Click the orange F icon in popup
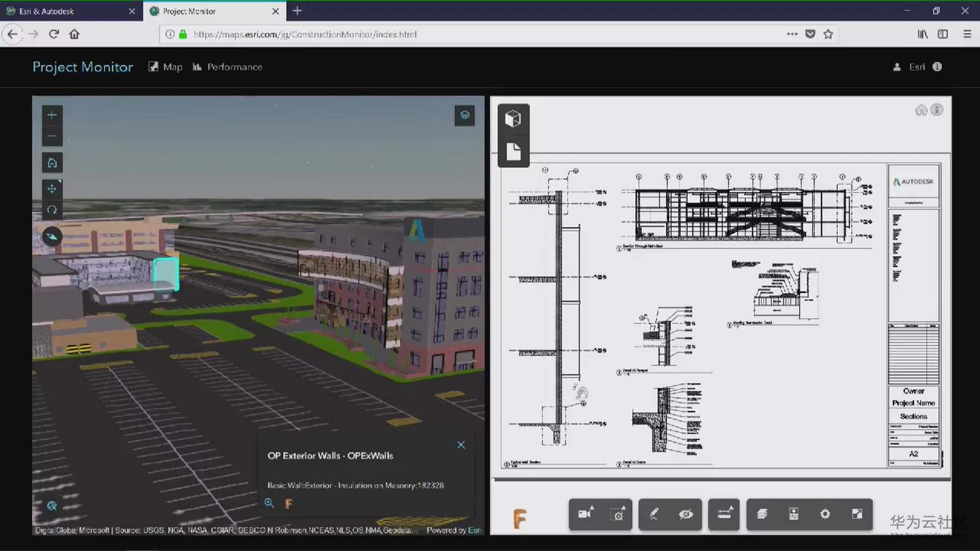 pyautogui.click(x=288, y=503)
